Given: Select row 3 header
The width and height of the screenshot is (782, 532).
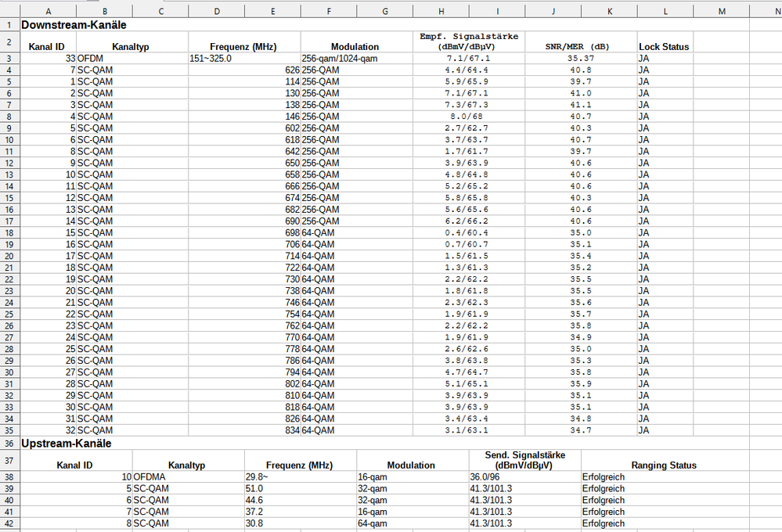Looking at the screenshot, I should click(9, 59).
